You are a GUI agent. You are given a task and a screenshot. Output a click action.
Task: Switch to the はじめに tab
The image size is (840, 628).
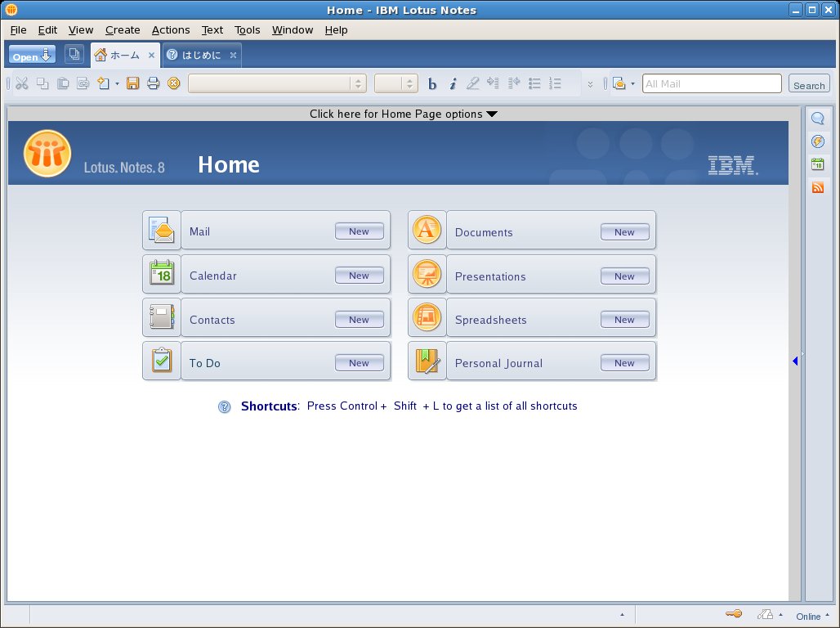tap(202, 55)
